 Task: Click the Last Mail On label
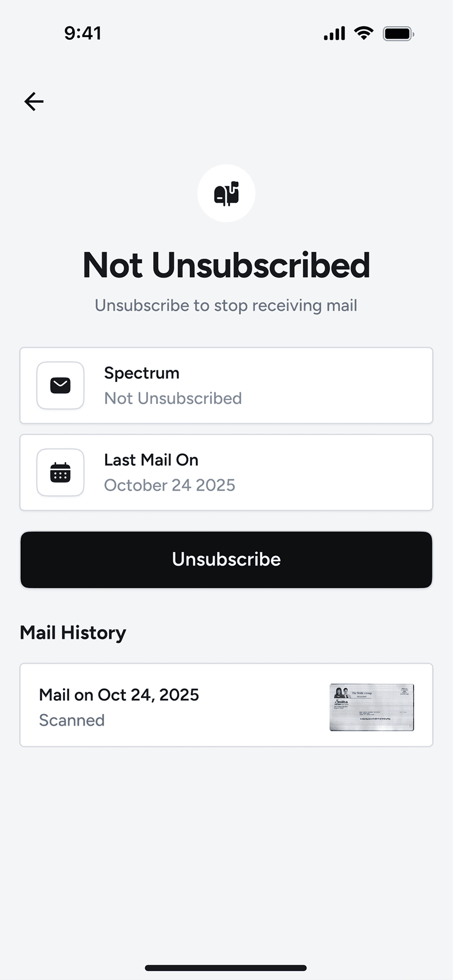(x=151, y=460)
